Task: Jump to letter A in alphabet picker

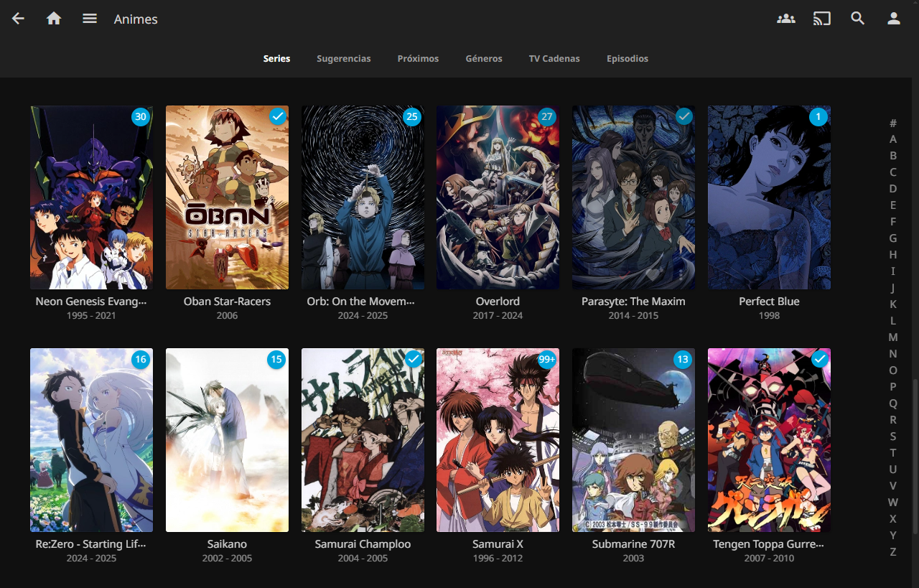Action: 893,139
